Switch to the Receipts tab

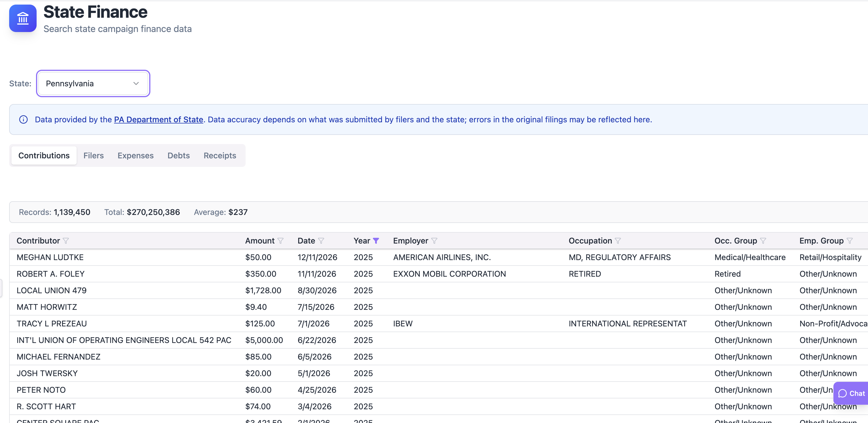pyautogui.click(x=220, y=155)
